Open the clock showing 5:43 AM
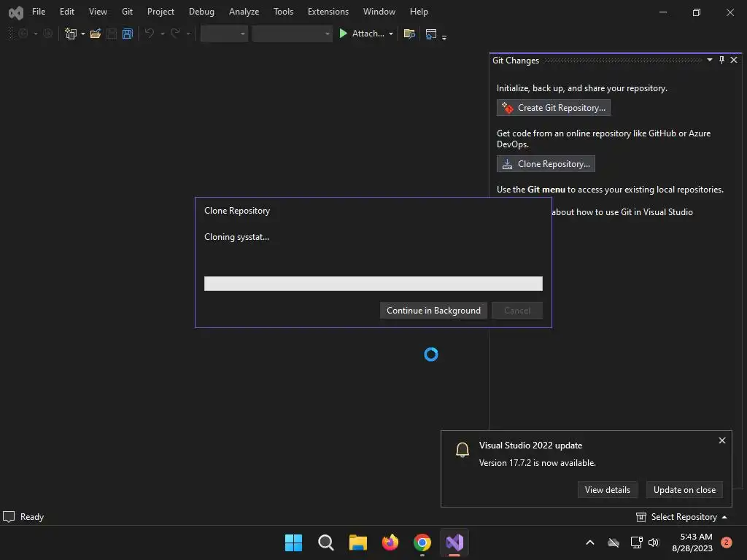The image size is (747, 560). 692,542
